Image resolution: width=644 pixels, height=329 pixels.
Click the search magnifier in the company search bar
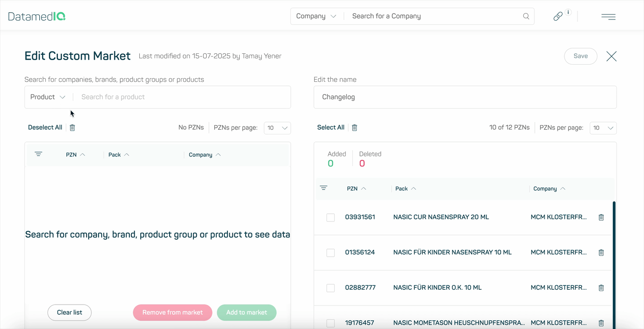pyautogui.click(x=526, y=16)
